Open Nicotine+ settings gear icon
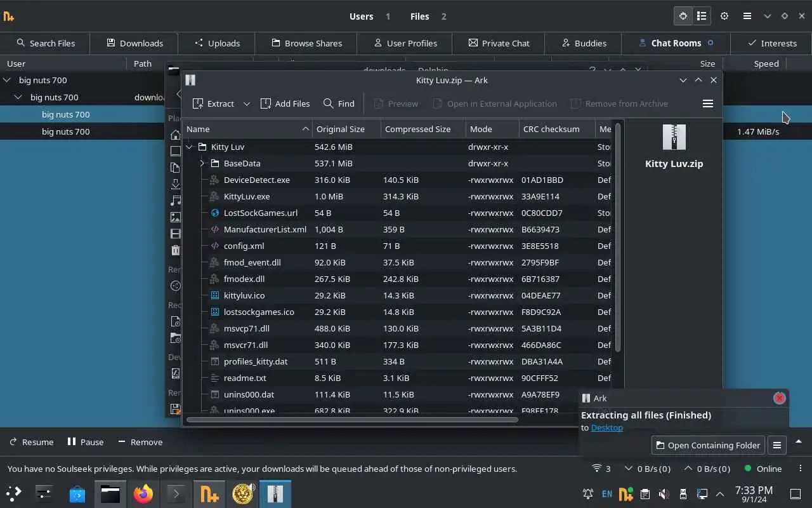 tap(724, 16)
